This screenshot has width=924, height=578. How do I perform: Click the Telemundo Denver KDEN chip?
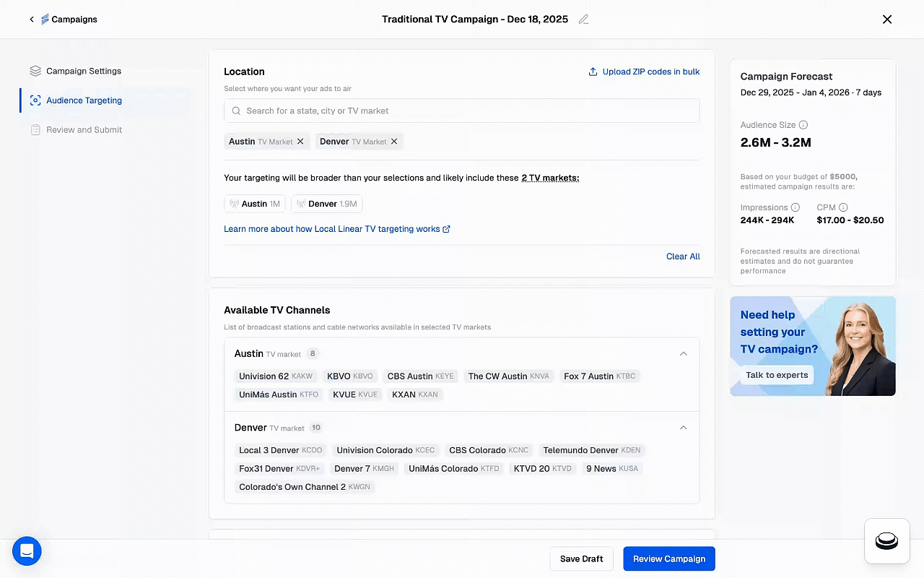pos(592,450)
